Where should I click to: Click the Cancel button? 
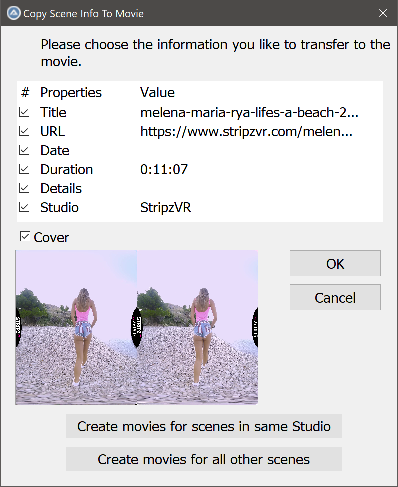point(335,297)
